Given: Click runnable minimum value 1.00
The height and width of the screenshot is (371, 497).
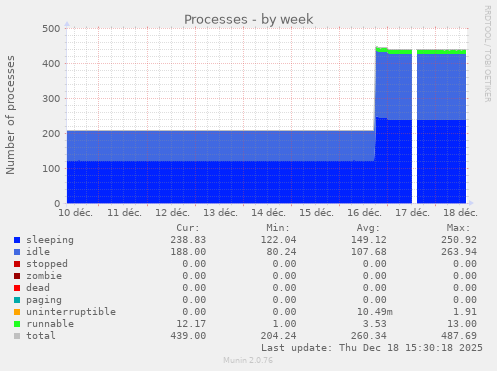Looking at the screenshot, I should pyautogui.click(x=284, y=324).
